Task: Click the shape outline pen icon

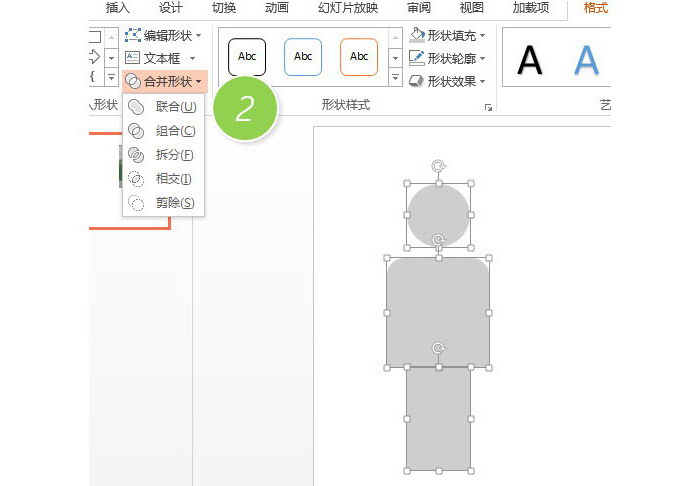Action: pyautogui.click(x=417, y=58)
